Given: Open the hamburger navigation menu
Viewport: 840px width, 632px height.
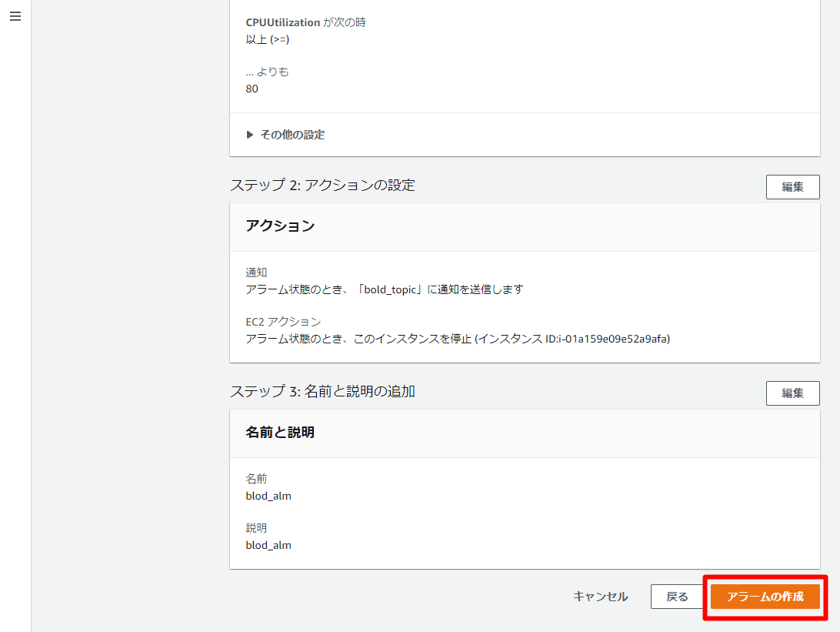Looking at the screenshot, I should coord(15,16).
